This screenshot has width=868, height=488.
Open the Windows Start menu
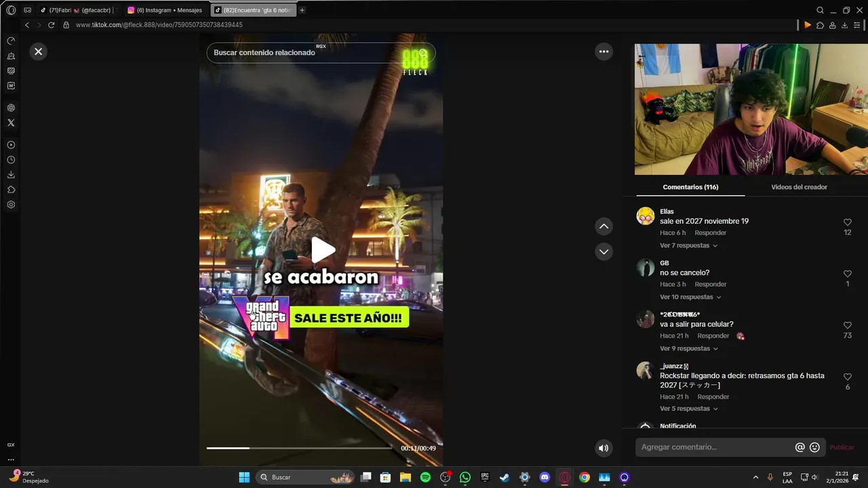pyautogui.click(x=244, y=477)
